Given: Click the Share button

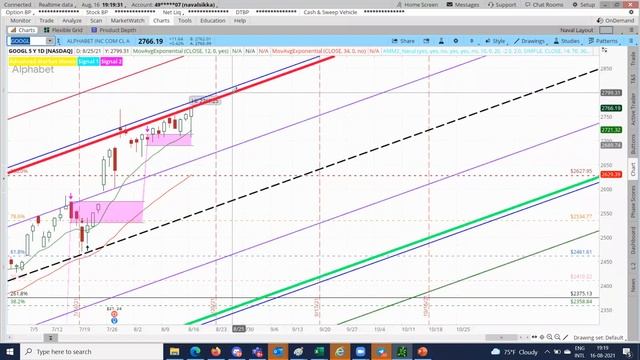Looking at the screenshot, I should pyautogui.click(x=403, y=41).
